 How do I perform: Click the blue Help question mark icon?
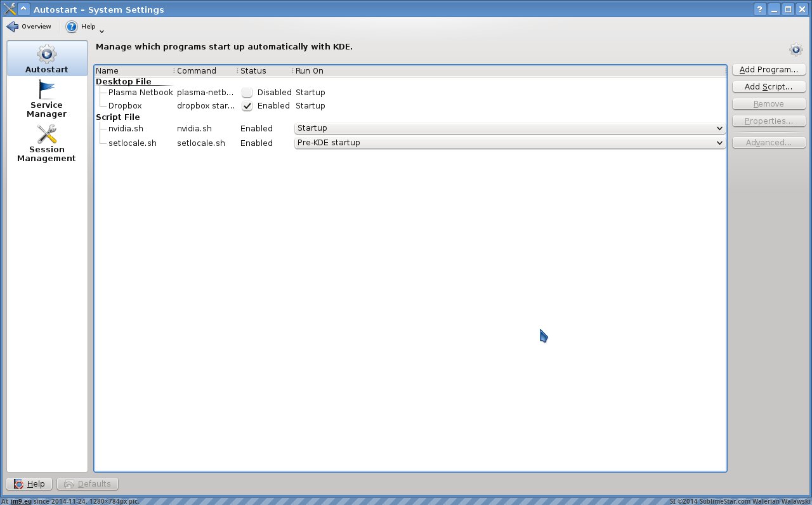[x=72, y=27]
